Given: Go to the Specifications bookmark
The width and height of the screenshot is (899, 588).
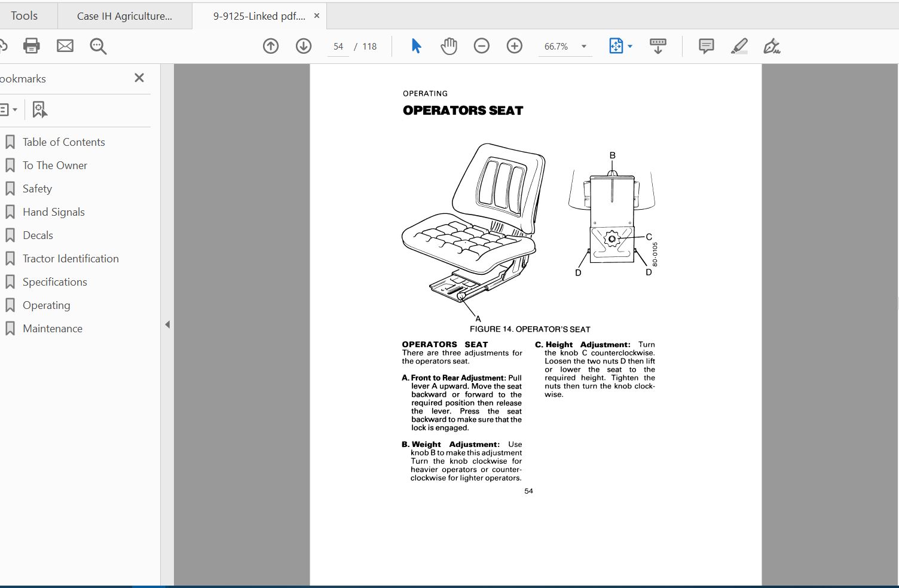Looking at the screenshot, I should [54, 281].
